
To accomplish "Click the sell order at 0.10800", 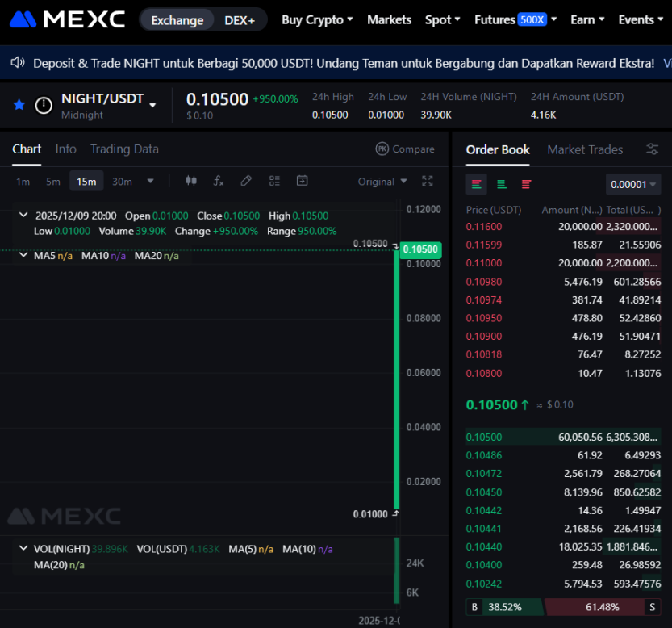I will [x=563, y=373].
